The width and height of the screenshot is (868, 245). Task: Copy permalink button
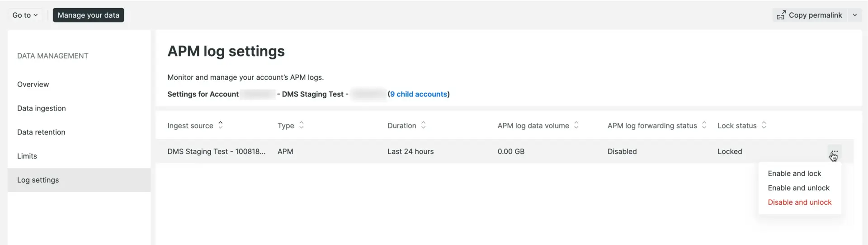tap(810, 15)
